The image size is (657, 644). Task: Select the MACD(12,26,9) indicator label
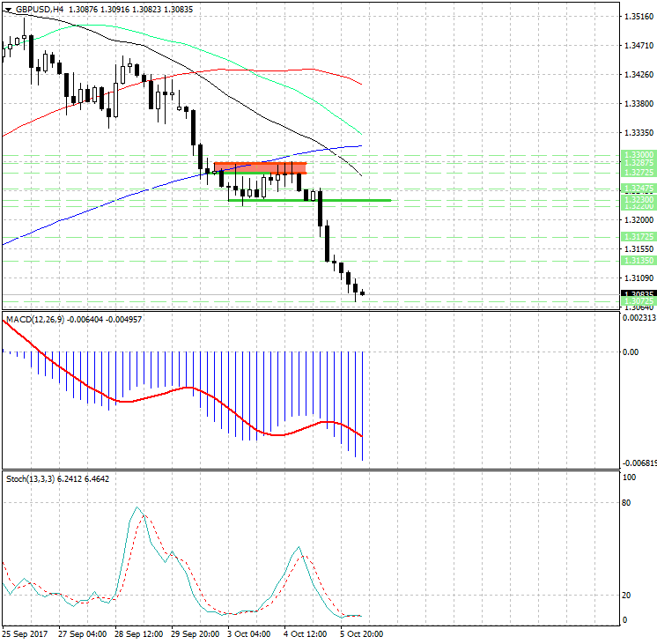pyautogui.click(x=35, y=320)
